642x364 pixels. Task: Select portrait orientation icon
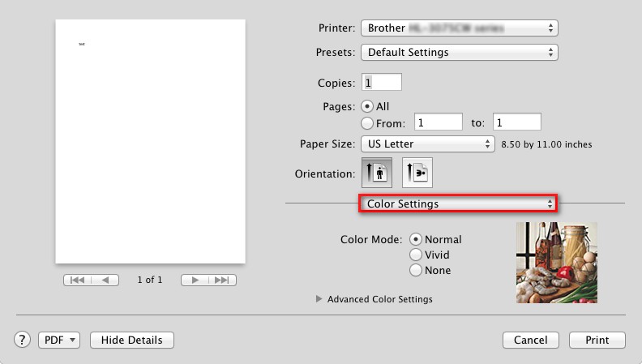point(377,173)
